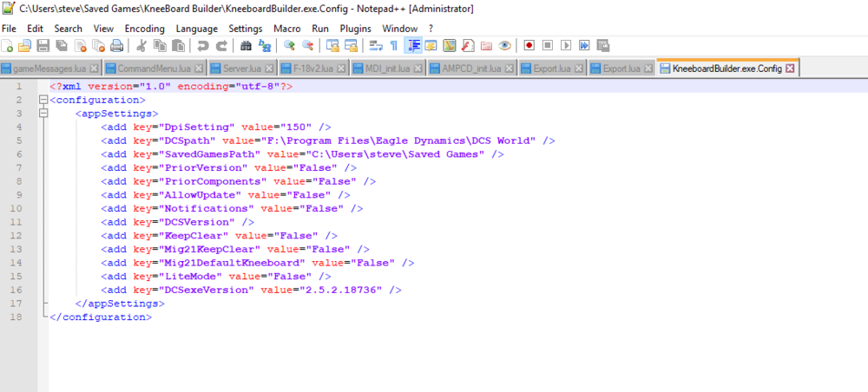Click the Run macro multiple times icon

(584, 46)
